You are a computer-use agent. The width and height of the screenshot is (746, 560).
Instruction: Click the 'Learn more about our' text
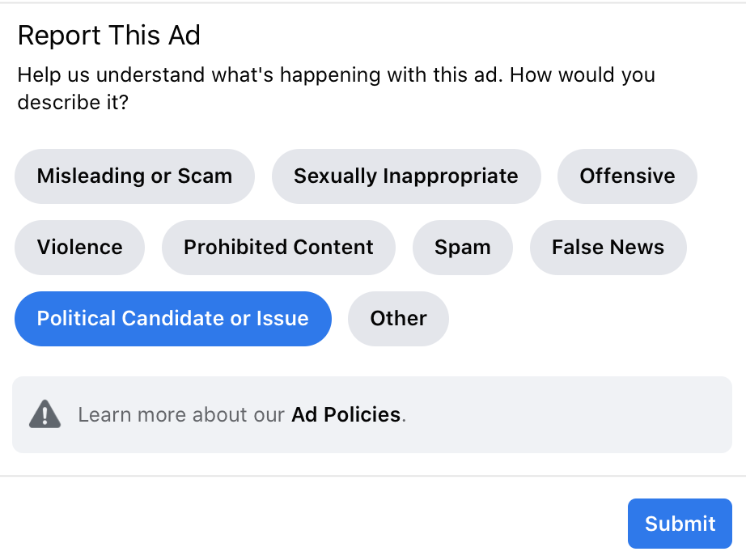coord(181,415)
